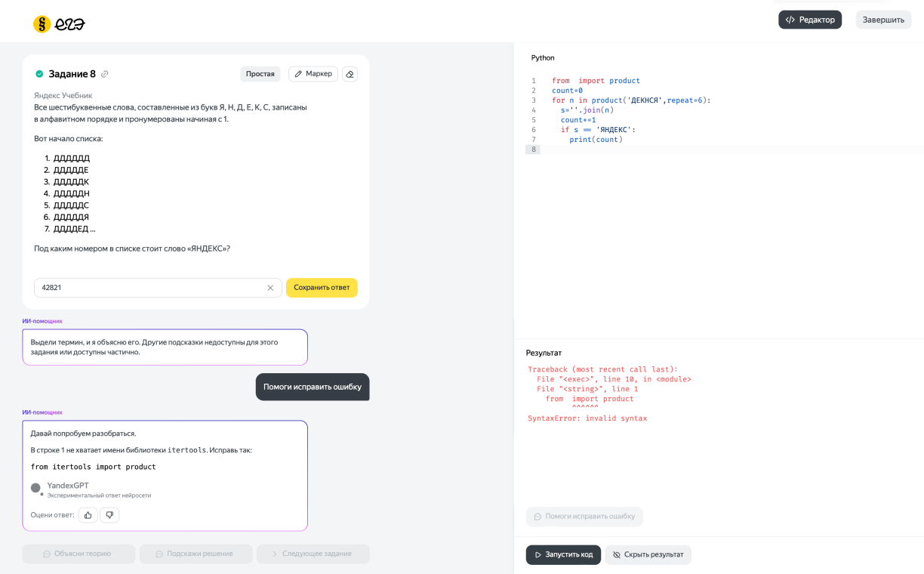
Task: Click the Объясни теорию button
Action: [79, 554]
